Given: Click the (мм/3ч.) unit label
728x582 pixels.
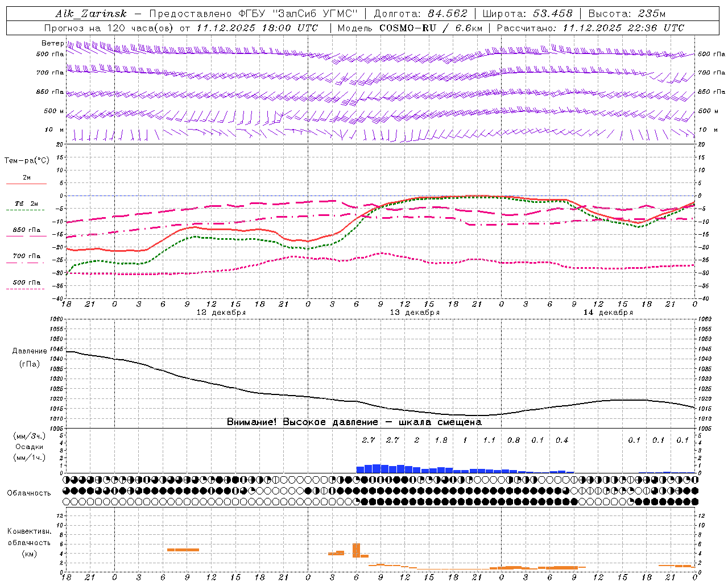Looking at the screenshot, I should click(30, 436).
